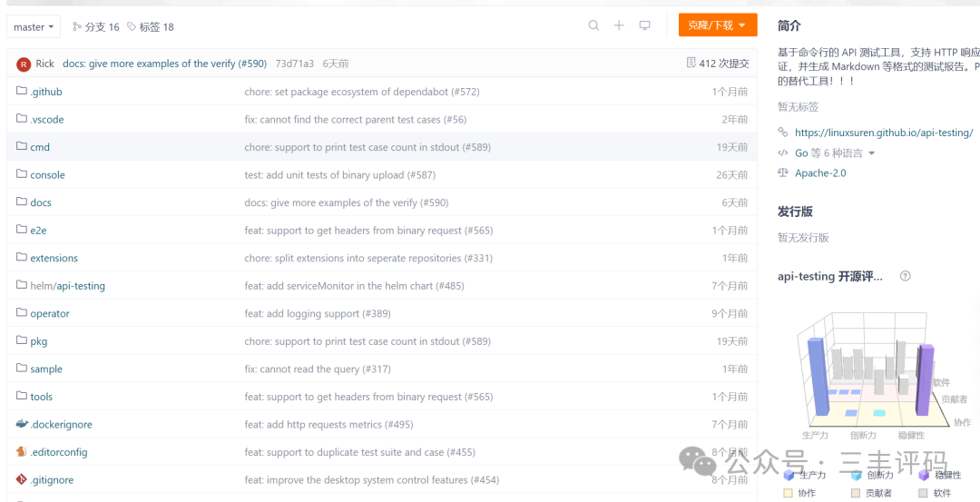This screenshot has height=502, width=980.
Task: Open commit feat: add logging support (#389)
Action: coord(318,313)
